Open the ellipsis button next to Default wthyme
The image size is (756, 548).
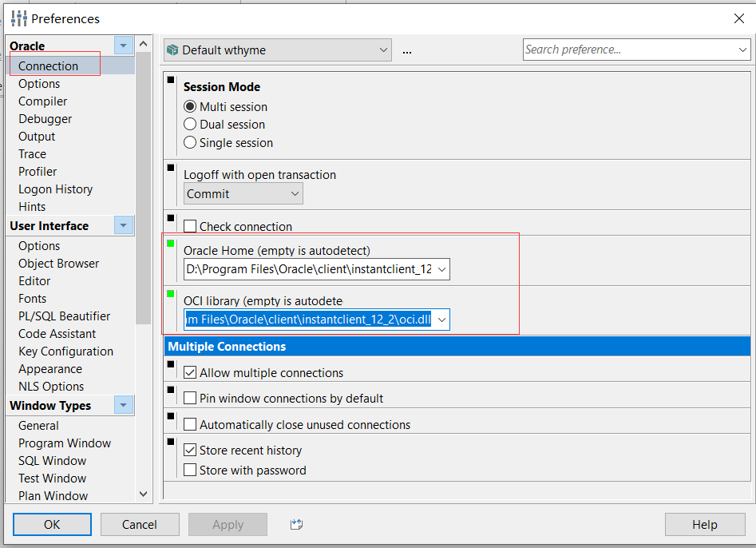407,50
